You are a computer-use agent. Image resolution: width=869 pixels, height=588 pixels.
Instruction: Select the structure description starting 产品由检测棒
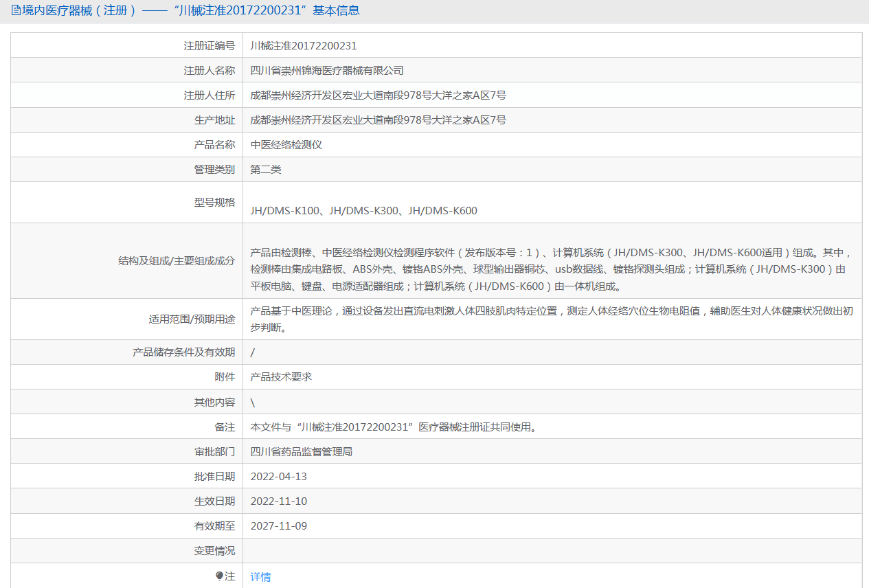tap(552, 269)
